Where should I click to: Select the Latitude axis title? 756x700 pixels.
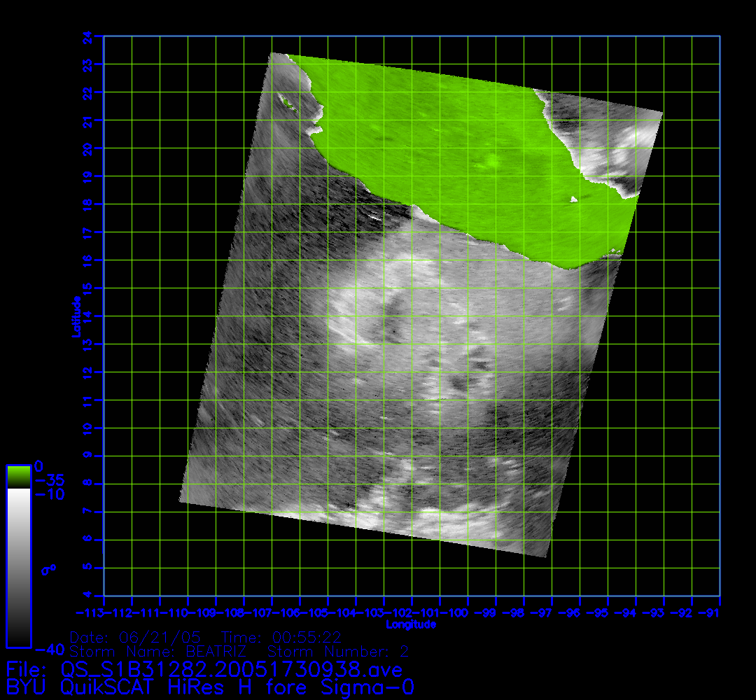pyautogui.click(x=76, y=316)
